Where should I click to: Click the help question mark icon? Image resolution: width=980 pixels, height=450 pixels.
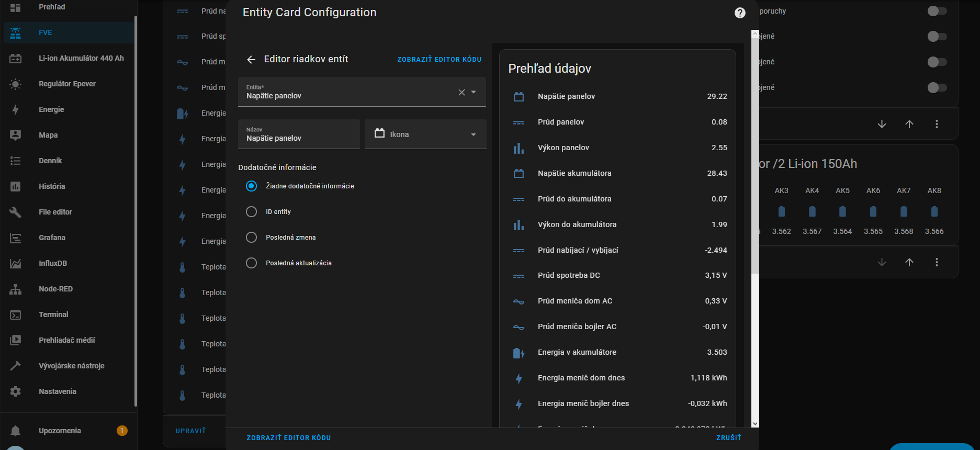point(740,13)
